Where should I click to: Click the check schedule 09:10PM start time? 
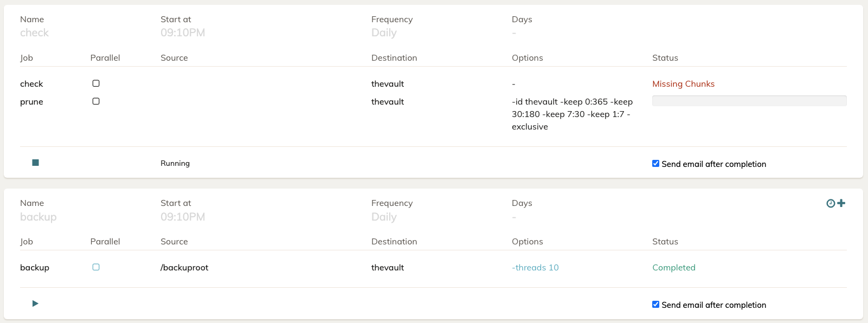tap(183, 33)
